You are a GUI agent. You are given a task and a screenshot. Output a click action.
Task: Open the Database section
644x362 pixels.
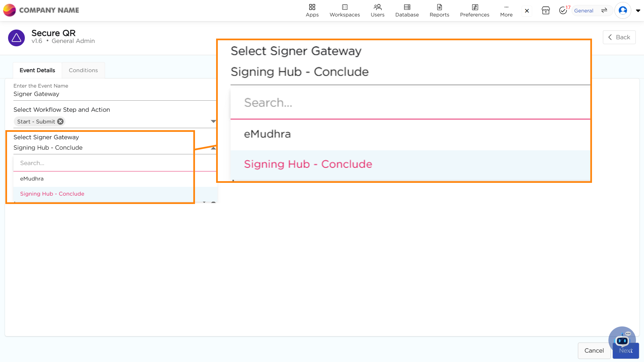[407, 10]
